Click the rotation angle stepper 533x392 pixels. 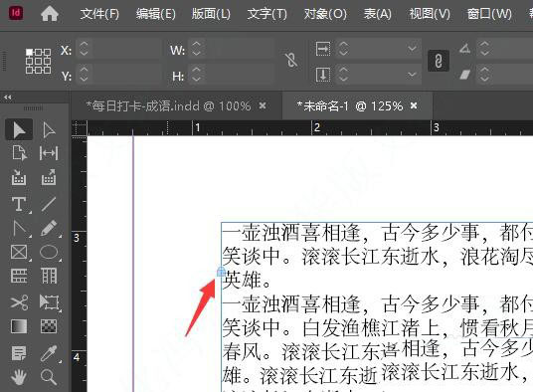pyautogui.click(x=484, y=49)
